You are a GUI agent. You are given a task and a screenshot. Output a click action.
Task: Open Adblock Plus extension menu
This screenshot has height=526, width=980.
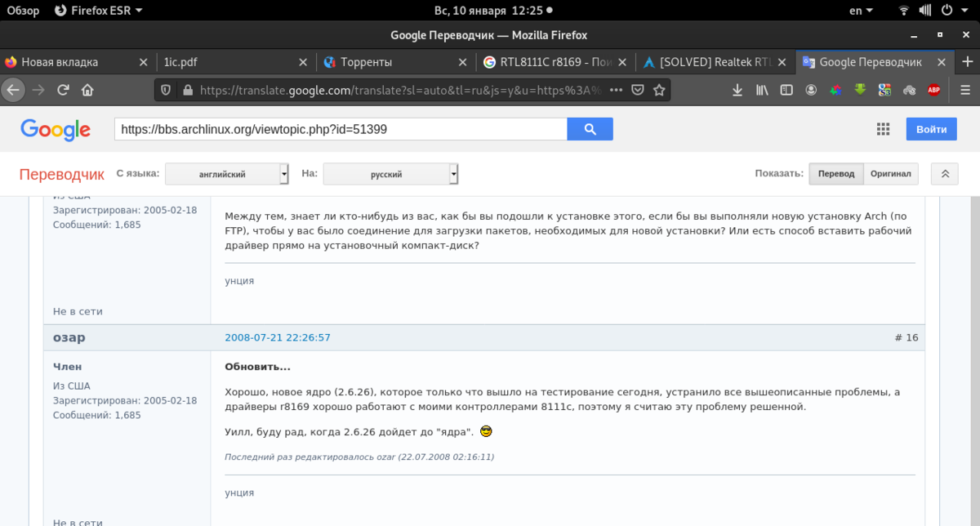pyautogui.click(x=933, y=90)
